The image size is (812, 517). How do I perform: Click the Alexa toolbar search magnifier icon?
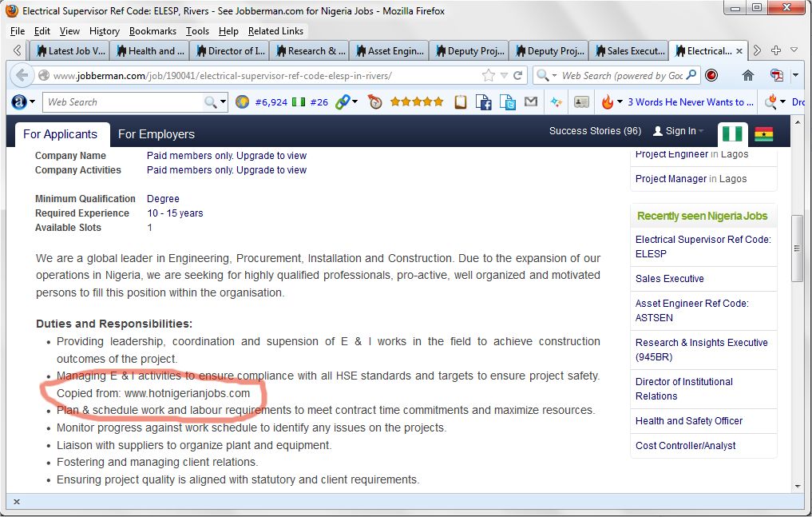210,102
